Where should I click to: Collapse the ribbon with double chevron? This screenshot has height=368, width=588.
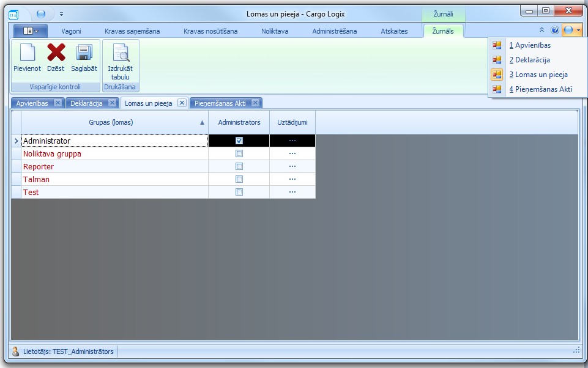pos(541,30)
